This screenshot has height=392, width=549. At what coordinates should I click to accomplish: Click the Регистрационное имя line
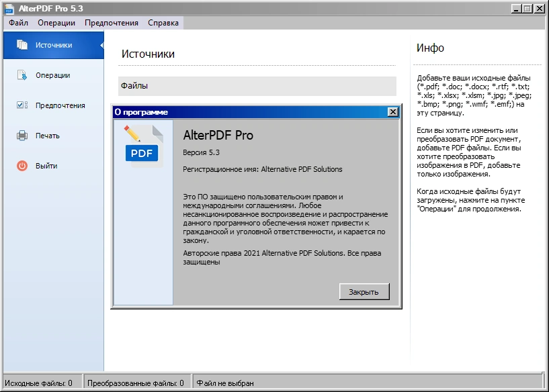(x=263, y=169)
